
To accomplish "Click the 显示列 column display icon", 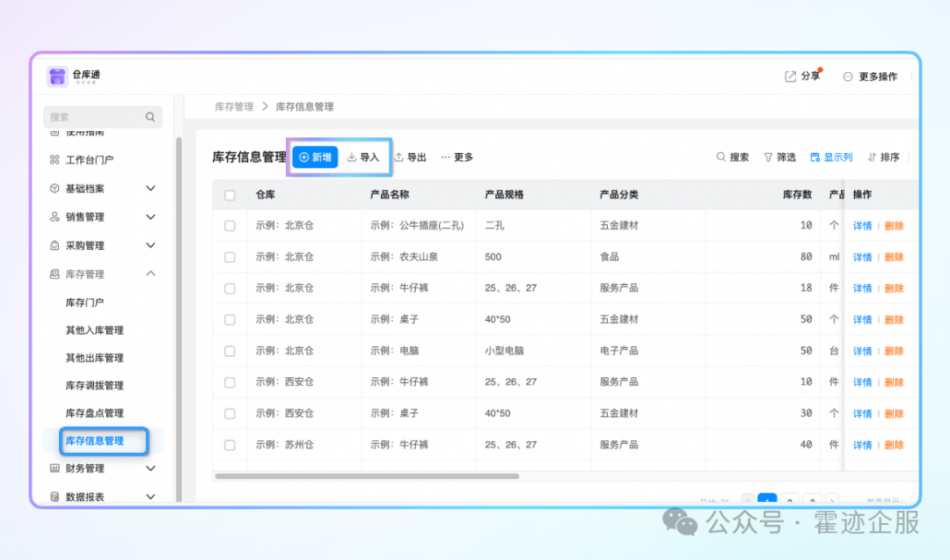I will (815, 157).
